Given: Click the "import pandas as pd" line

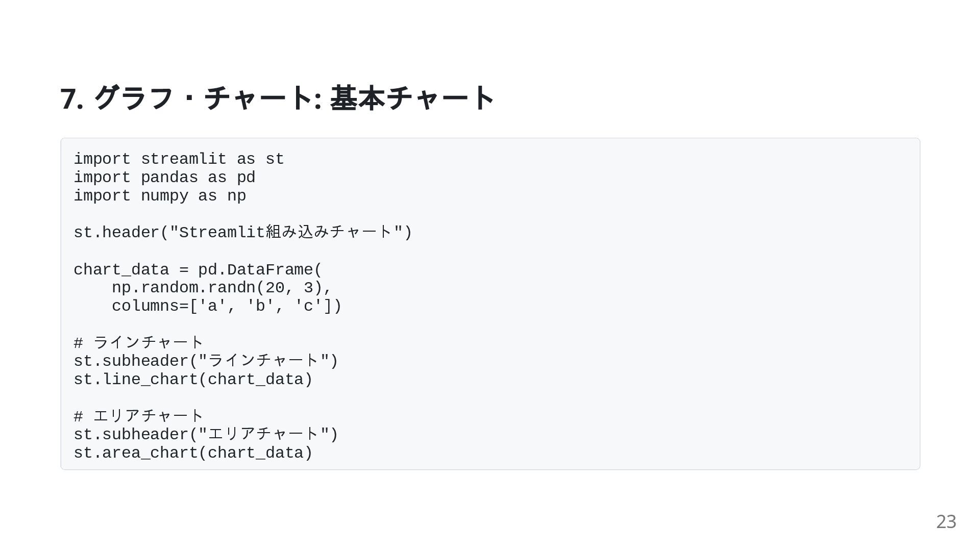Looking at the screenshot, I should pos(164,178).
